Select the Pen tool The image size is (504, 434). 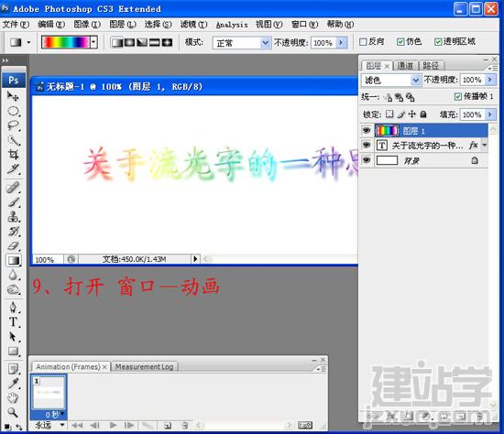pos(13,308)
